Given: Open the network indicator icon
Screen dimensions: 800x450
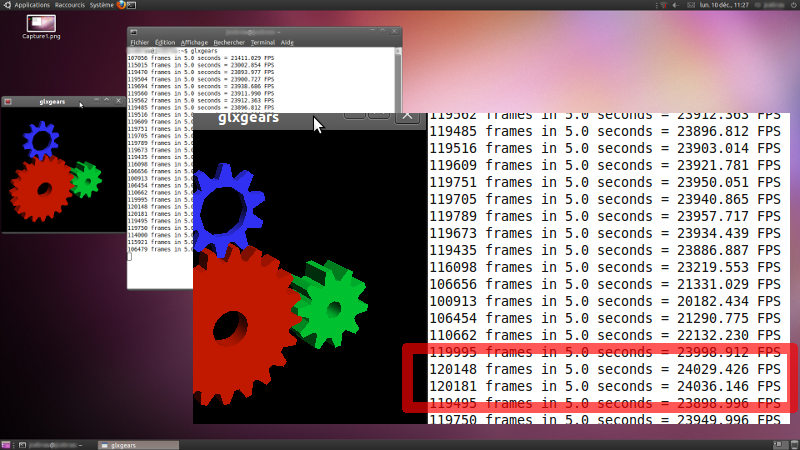Looking at the screenshot, I should coord(664,5).
